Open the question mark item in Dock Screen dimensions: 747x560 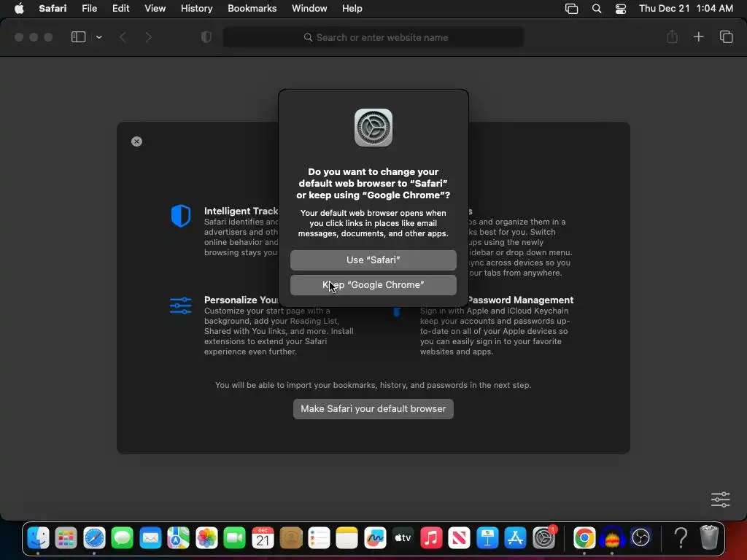click(x=681, y=538)
